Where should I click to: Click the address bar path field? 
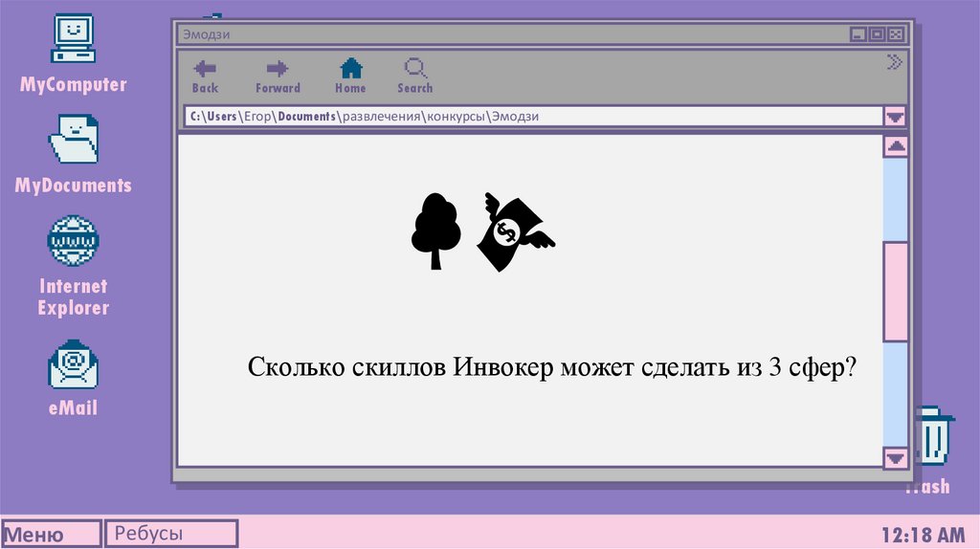(x=533, y=116)
